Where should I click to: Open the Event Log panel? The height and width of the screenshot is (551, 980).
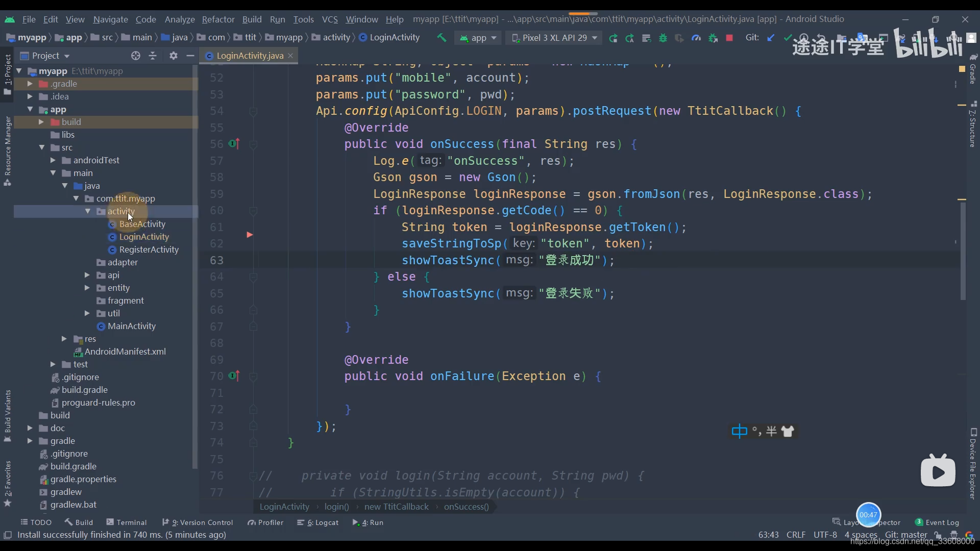pyautogui.click(x=937, y=522)
